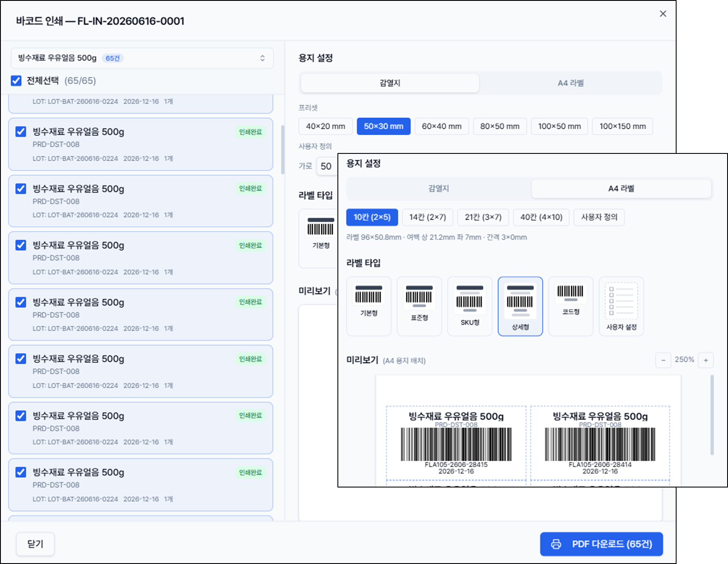Choose the 상세형 label type

click(x=520, y=306)
